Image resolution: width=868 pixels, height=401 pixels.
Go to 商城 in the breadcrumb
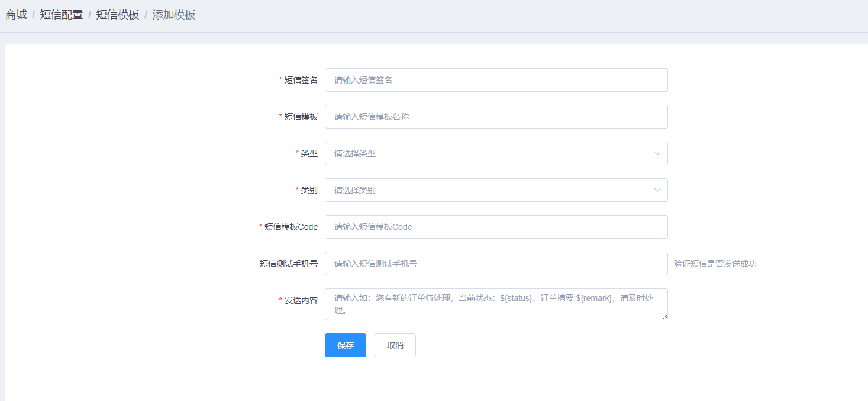point(16,15)
